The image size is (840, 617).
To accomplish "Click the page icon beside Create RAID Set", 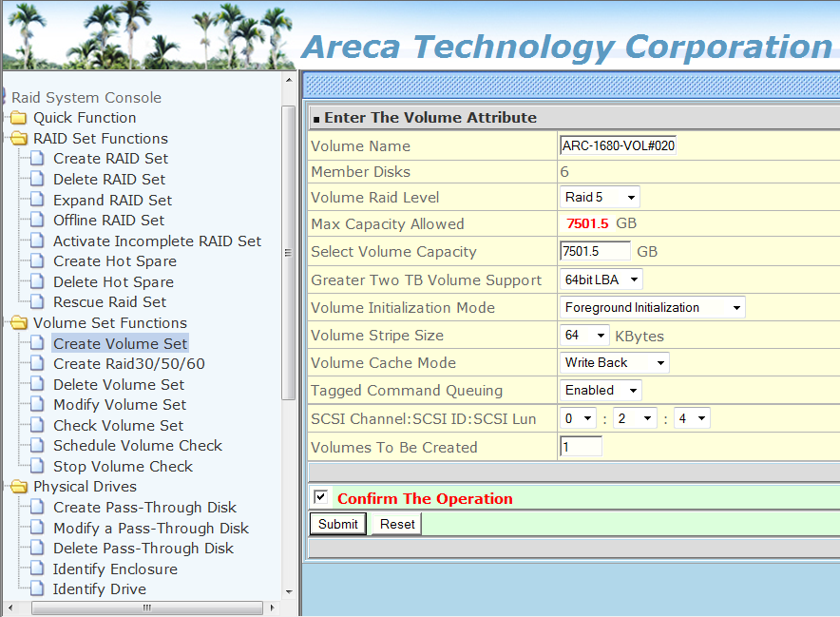I will click(x=37, y=159).
